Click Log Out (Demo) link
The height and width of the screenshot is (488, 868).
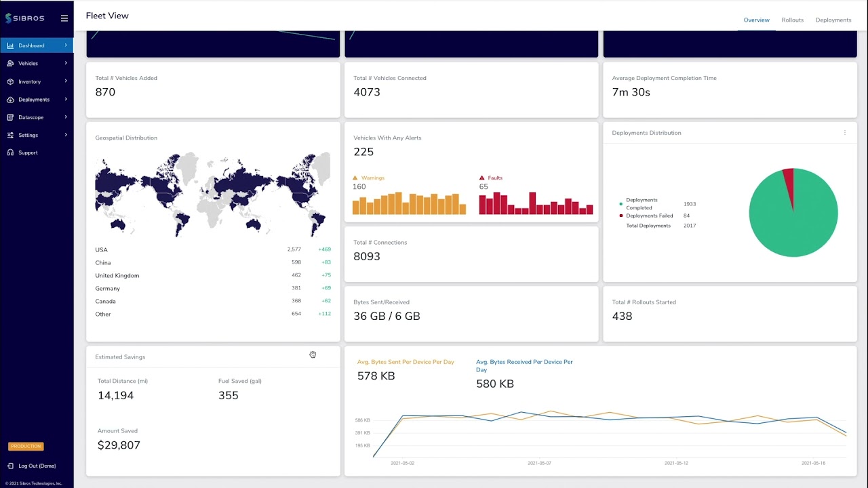tap(37, 466)
